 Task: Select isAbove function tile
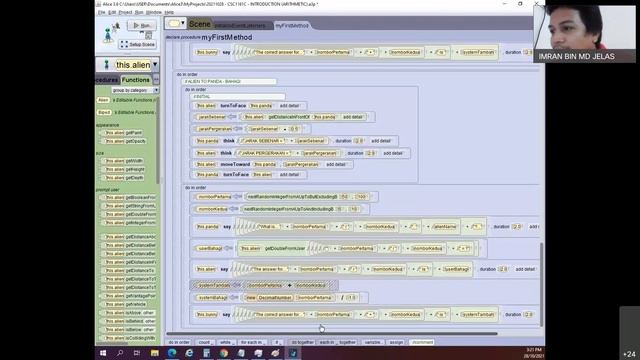tap(129, 313)
